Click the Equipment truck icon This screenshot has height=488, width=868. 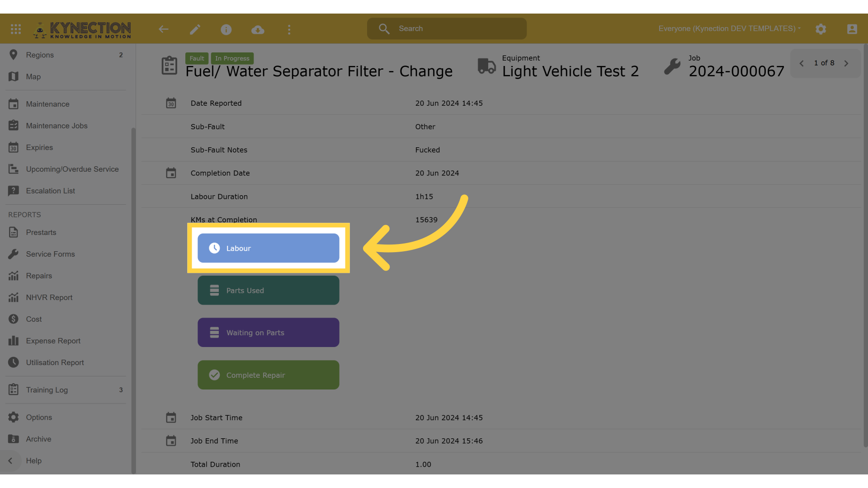[487, 66]
